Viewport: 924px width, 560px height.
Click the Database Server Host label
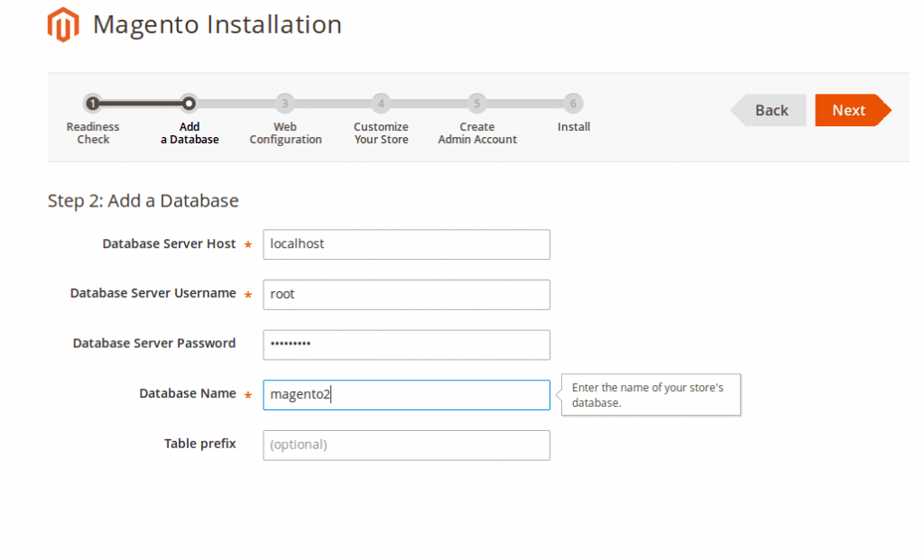pyautogui.click(x=169, y=243)
